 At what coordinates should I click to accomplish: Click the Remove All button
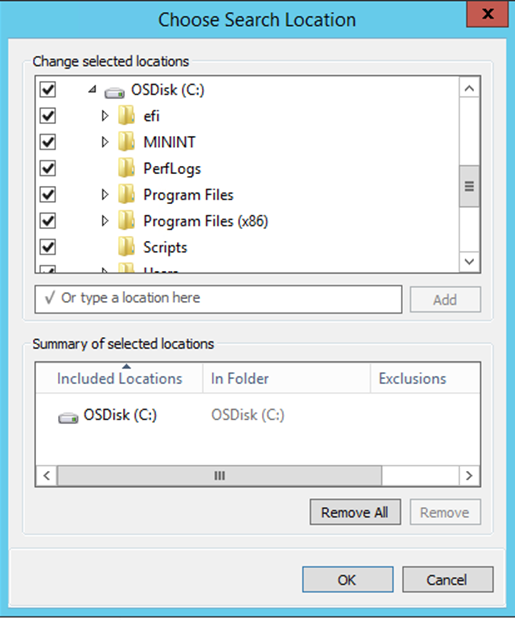pyautogui.click(x=355, y=512)
